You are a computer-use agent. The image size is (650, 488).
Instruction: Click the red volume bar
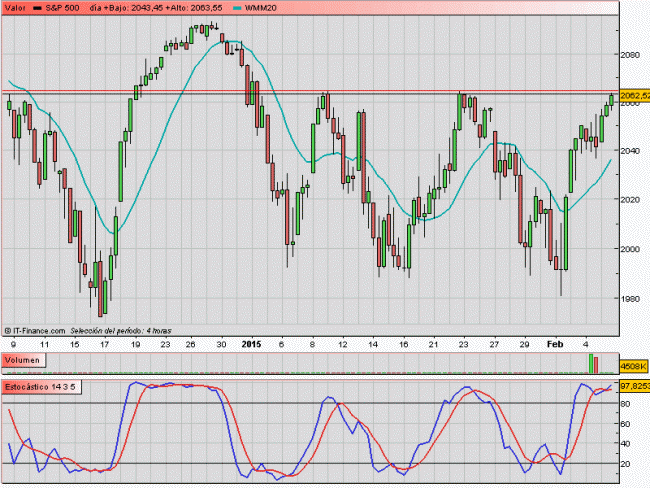[596, 365]
